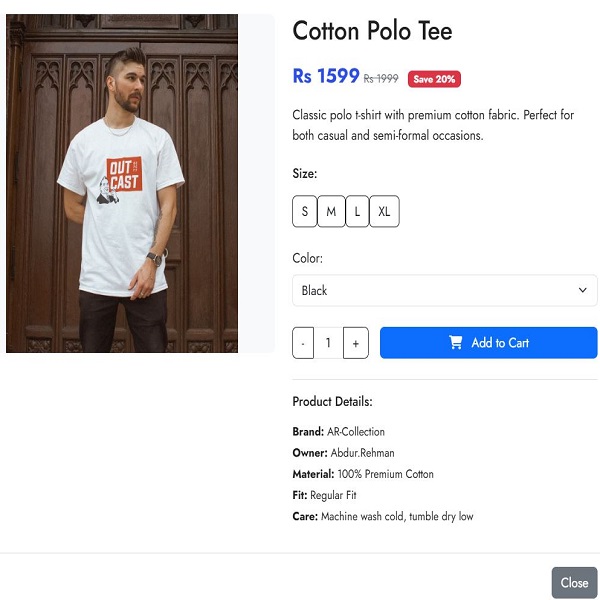Click the AR-Collection brand name
Viewport: 600px width, 600px height.
355,432
